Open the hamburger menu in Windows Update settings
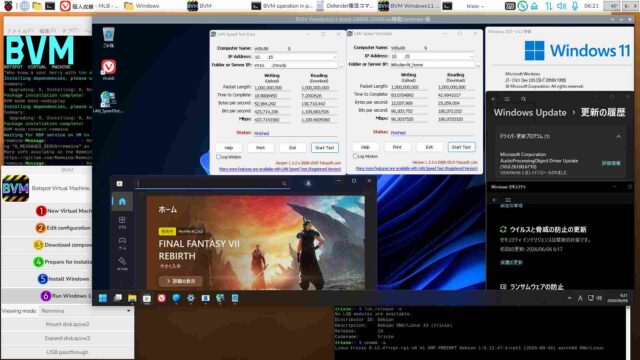Viewport: 640px width, 360px height. click(x=507, y=99)
